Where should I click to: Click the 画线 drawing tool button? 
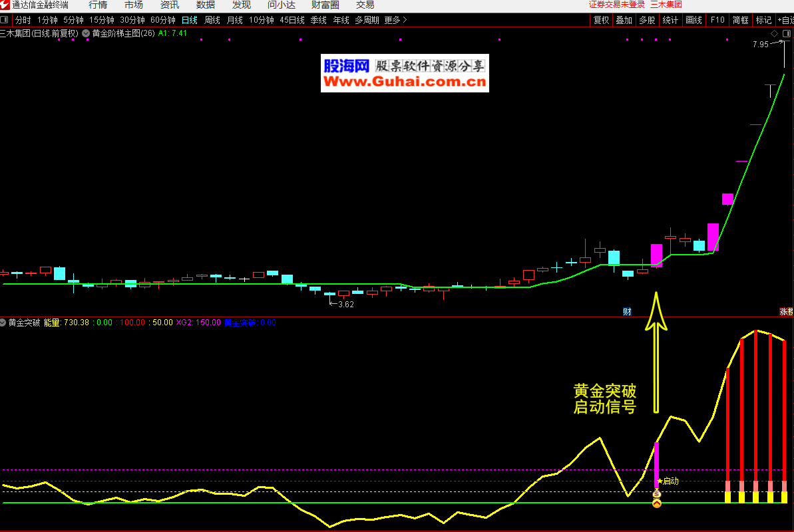[x=694, y=20]
